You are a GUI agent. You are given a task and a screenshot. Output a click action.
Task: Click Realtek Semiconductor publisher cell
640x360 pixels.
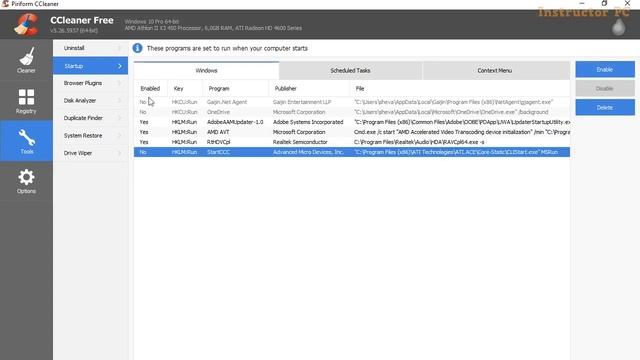click(300, 142)
